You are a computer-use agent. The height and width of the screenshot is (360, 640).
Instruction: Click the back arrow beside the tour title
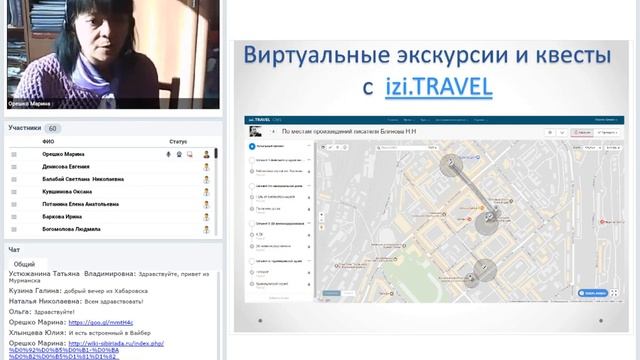click(x=273, y=131)
